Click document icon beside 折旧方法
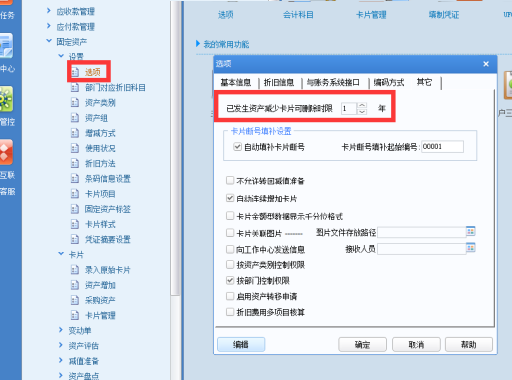 tap(75, 163)
